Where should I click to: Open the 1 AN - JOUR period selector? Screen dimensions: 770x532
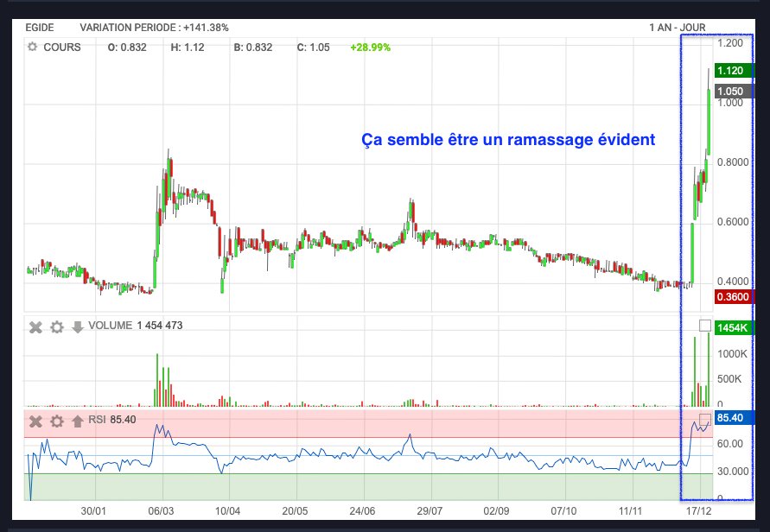[678, 28]
